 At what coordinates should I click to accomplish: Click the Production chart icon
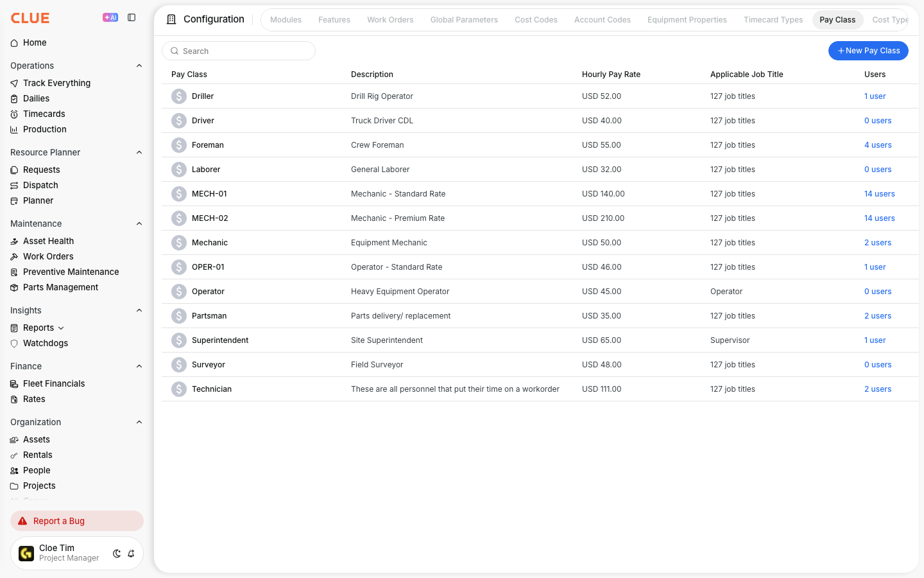[x=14, y=130]
